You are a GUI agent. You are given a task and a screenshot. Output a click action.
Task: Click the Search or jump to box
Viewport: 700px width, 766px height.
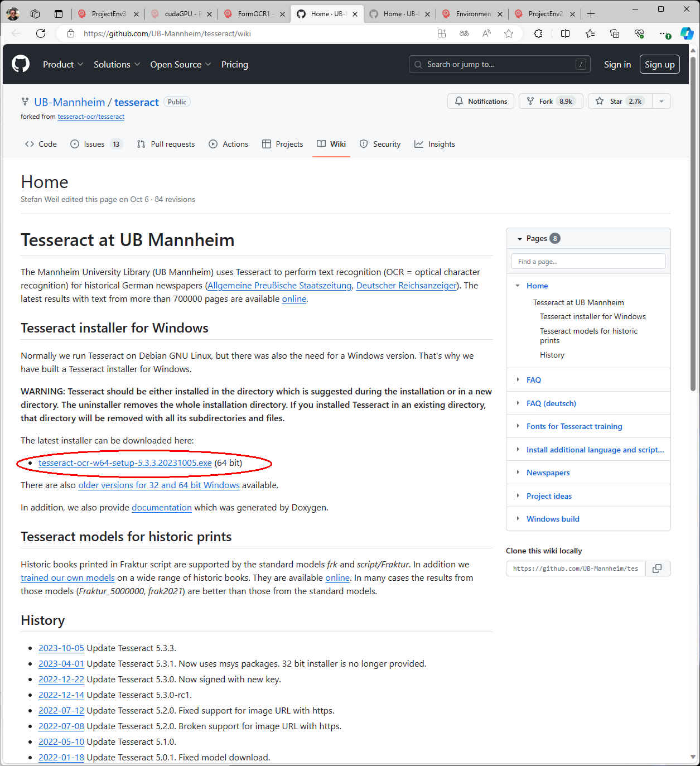pos(499,64)
